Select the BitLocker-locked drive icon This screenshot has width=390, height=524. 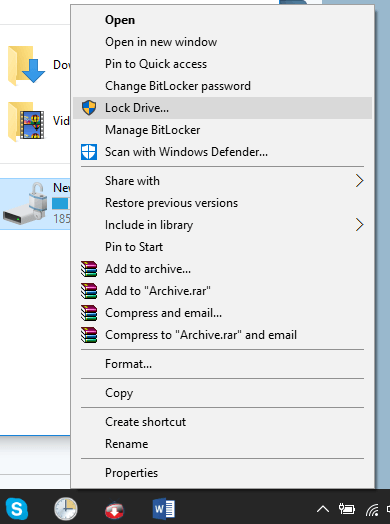[25, 204]
